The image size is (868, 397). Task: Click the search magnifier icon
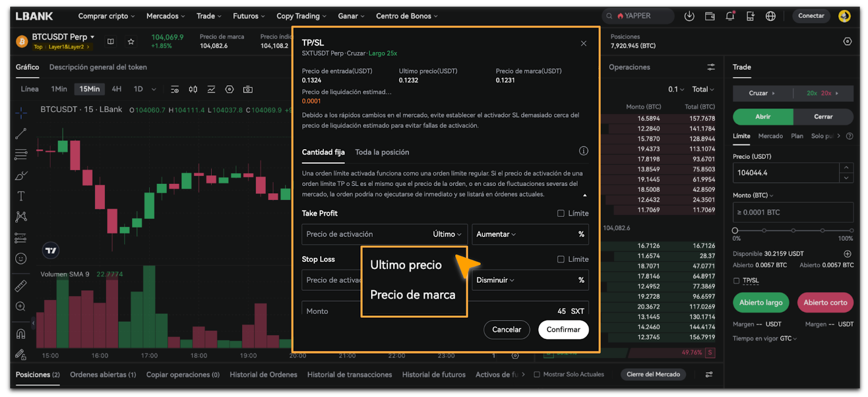click(609, 16)
